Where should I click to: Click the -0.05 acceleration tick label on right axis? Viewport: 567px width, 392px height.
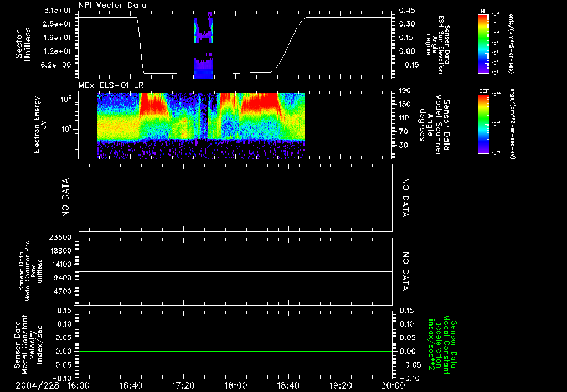pos(410,364)
